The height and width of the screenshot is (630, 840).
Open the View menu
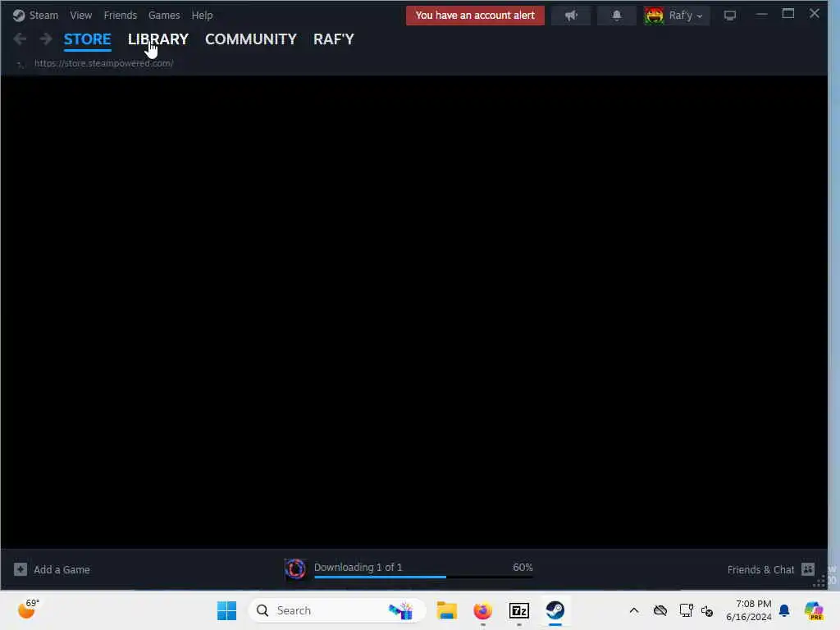pos(81,15)
